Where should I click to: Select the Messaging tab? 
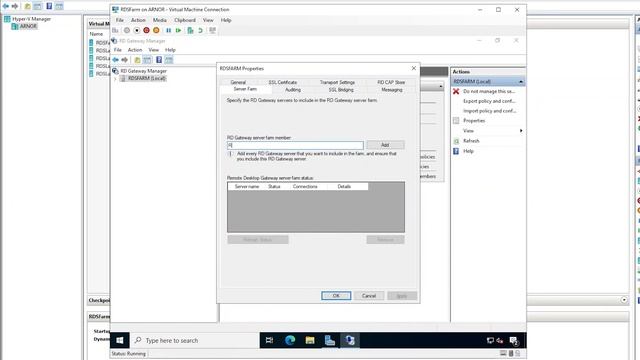click(391, 90)
